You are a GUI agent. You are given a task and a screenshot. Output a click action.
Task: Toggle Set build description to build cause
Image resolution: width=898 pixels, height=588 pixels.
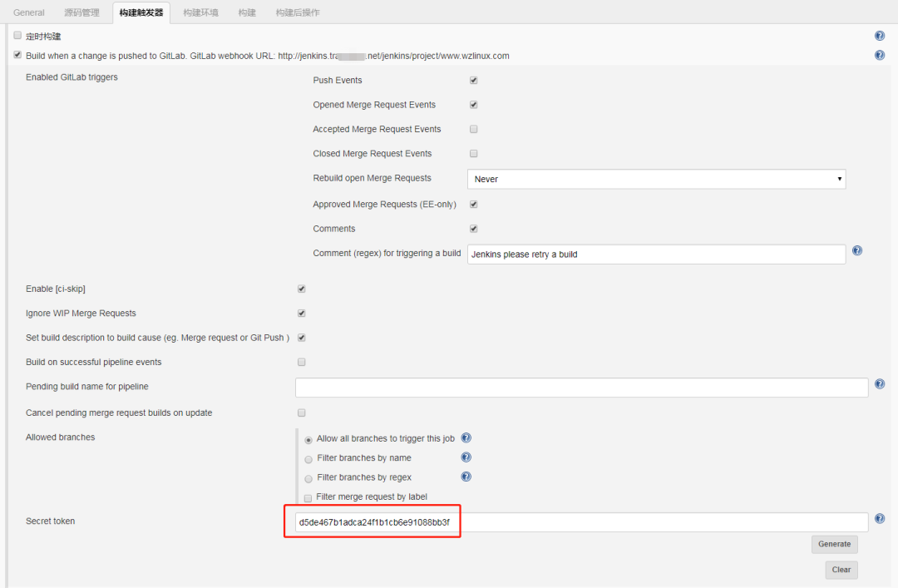coord(302,338)
